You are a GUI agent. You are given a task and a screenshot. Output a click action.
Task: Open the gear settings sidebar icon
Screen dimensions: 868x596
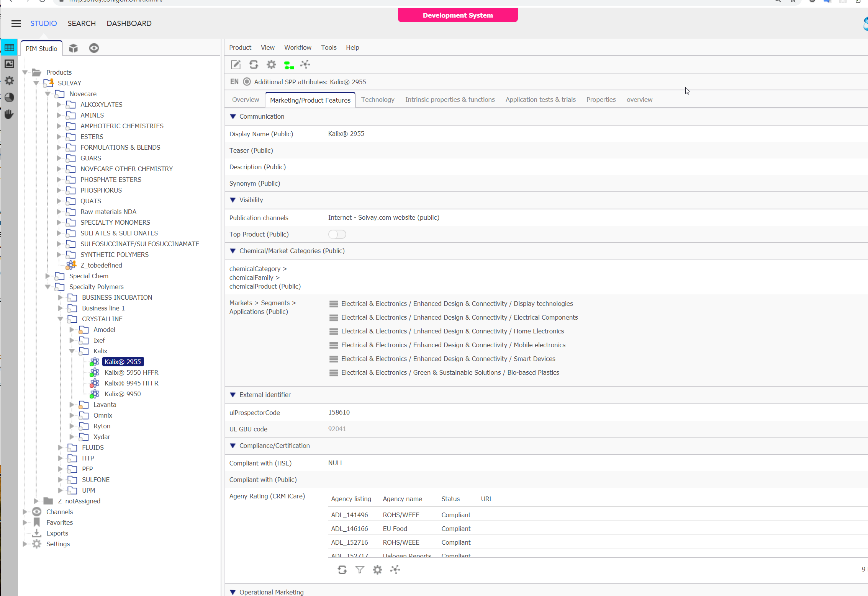(x=9, y=80)
